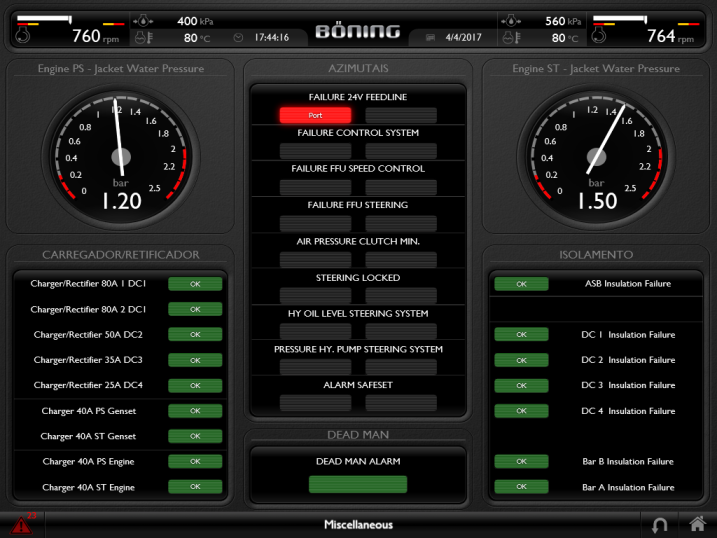Screen dimensions: 717x538
Task: Click OK for DC 3 Insulation Failure
Action: point(521,385)
